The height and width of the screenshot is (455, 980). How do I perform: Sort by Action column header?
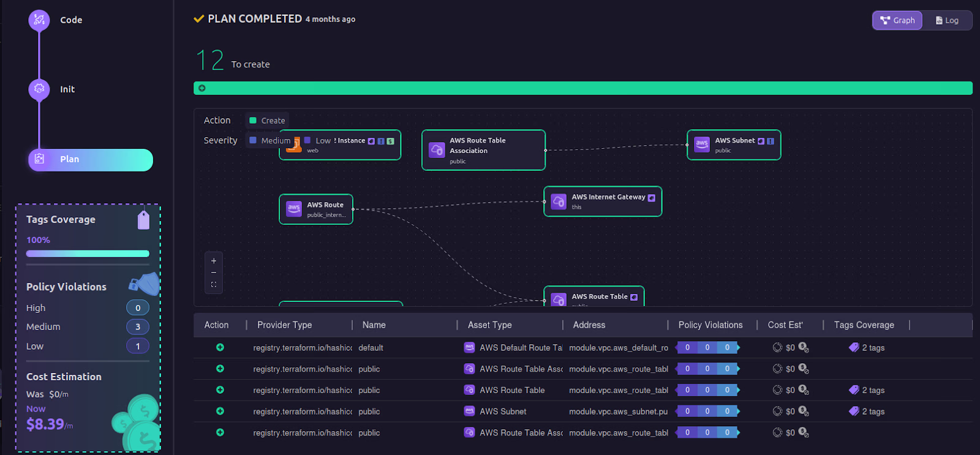pos(216,325)
